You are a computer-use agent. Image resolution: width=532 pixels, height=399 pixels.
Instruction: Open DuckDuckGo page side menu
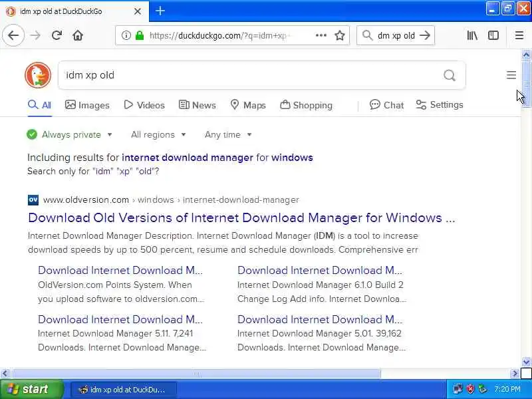511,75
